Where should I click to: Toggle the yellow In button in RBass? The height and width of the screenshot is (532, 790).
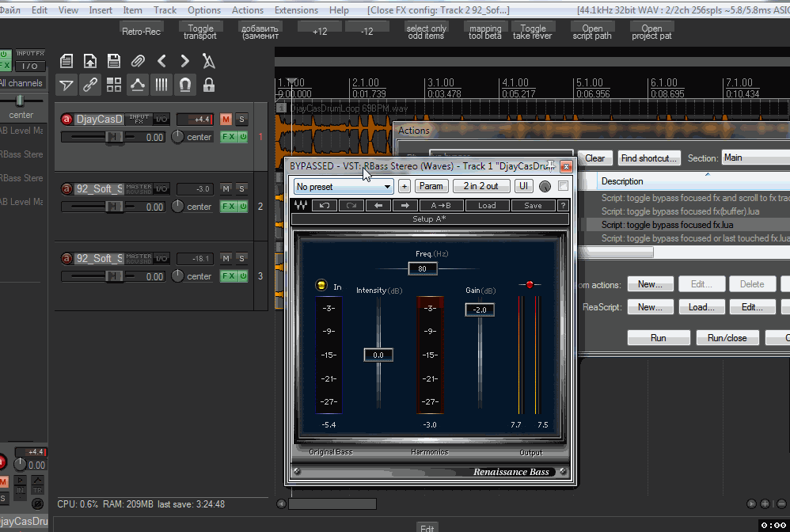321,287
